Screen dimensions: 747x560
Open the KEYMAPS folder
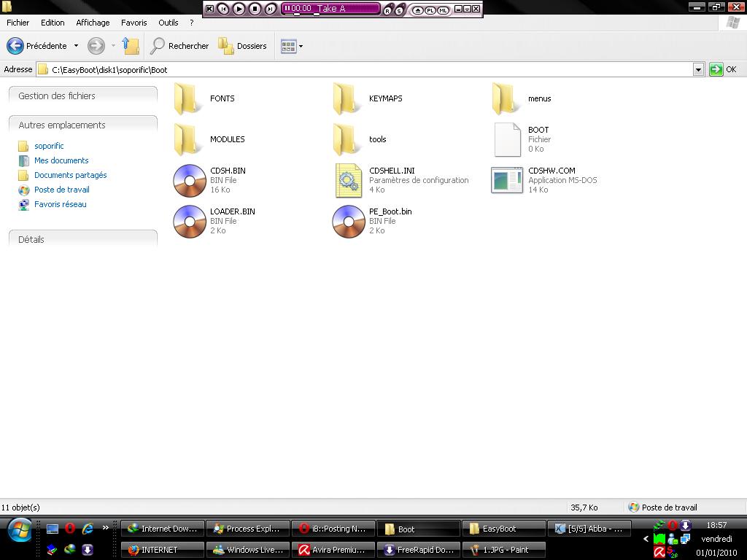[x=368, y=98]
